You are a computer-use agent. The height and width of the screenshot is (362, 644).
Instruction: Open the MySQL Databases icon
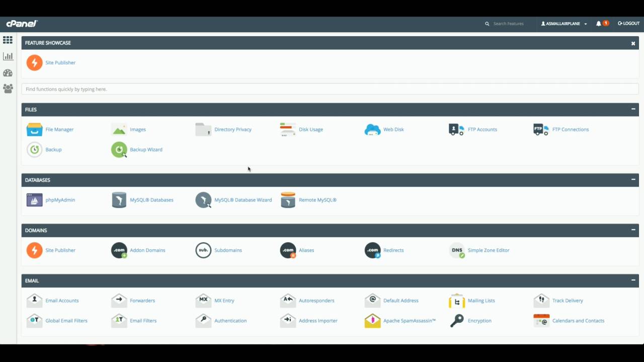(x=119, y=200)
